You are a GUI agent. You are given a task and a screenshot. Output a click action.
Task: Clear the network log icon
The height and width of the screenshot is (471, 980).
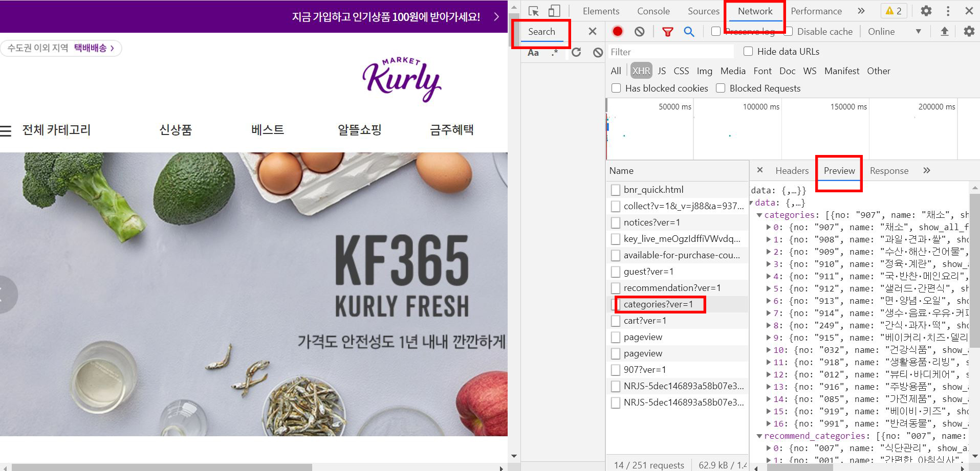[x=640, y=32]
